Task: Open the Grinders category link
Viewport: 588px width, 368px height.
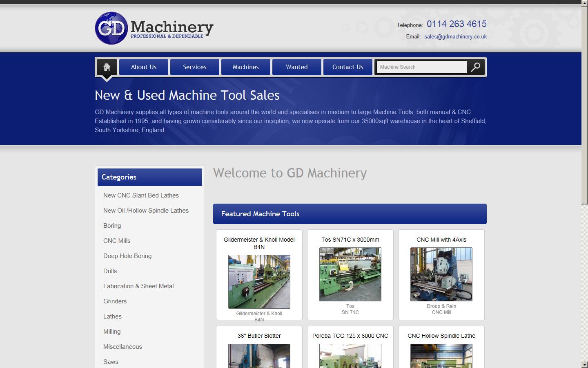Action: click(x=115, y=301)
